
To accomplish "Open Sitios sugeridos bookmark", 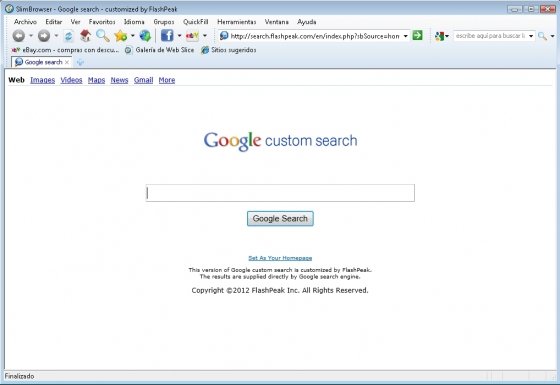I will click(x=229, y=50).
